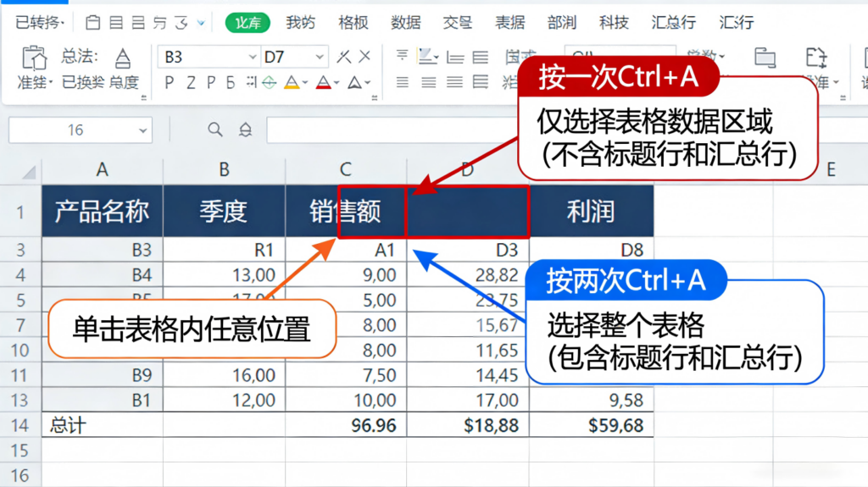Click the select-all corner triangle of the grid

click(29, 172)
